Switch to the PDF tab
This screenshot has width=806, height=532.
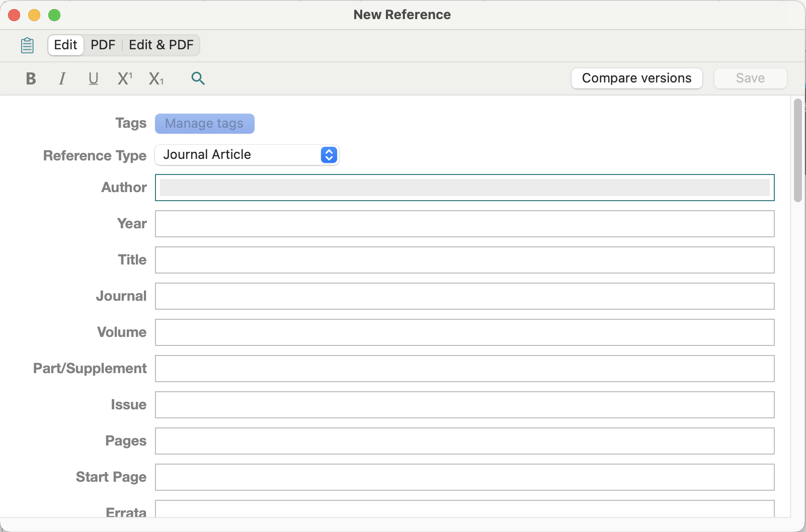103,45
